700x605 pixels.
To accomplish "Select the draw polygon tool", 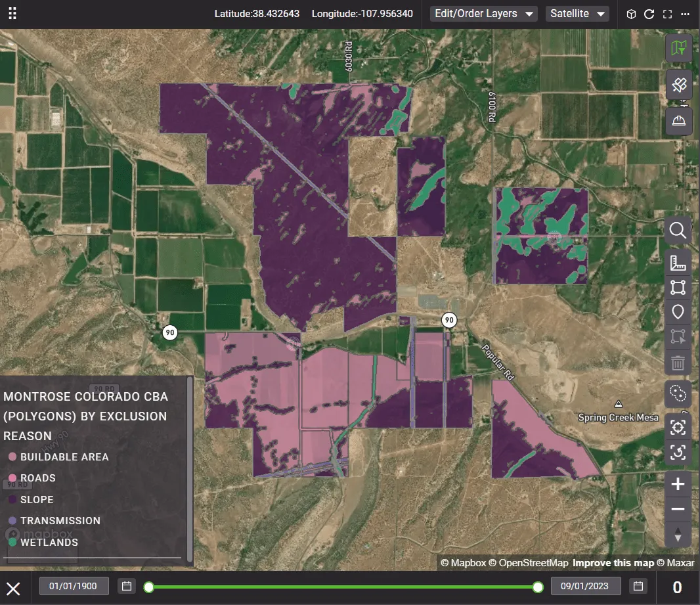I will click(678, 288).
